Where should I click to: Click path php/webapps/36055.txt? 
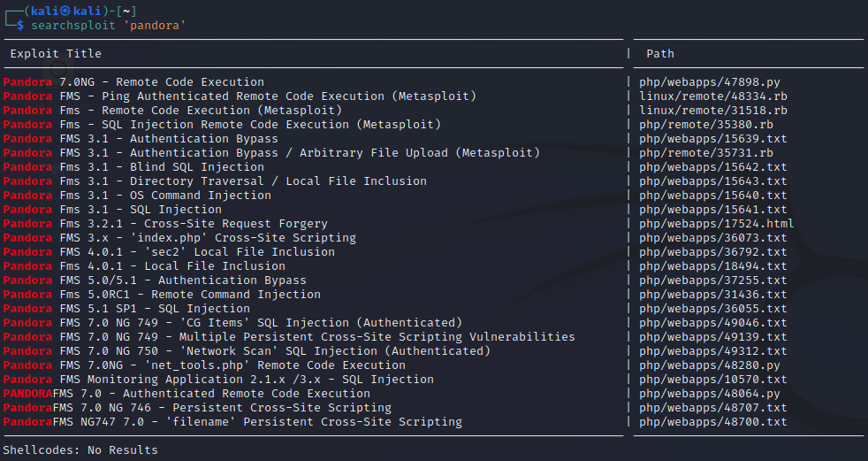click(713, 309)
